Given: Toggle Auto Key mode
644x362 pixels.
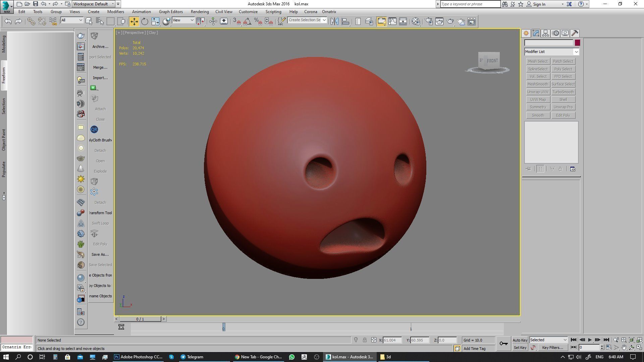Looking at the screenshot, I should 520,340.
